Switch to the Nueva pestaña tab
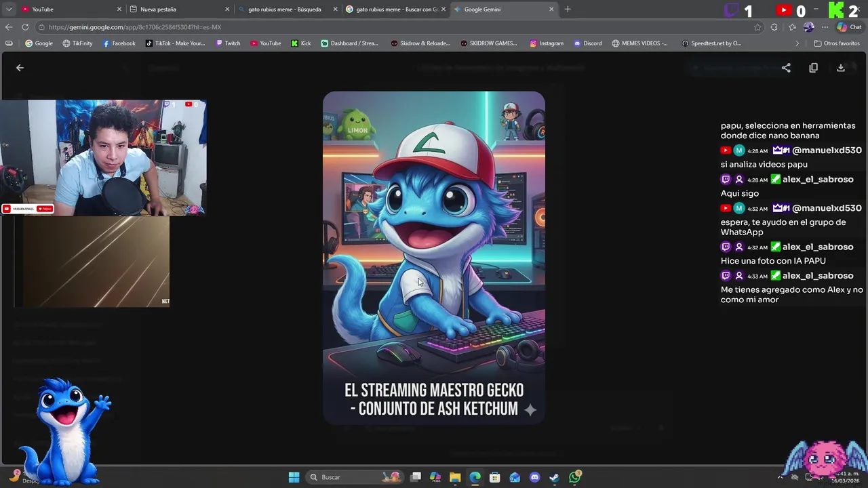This screenshot has width=868, height=488. click(178, 9)
